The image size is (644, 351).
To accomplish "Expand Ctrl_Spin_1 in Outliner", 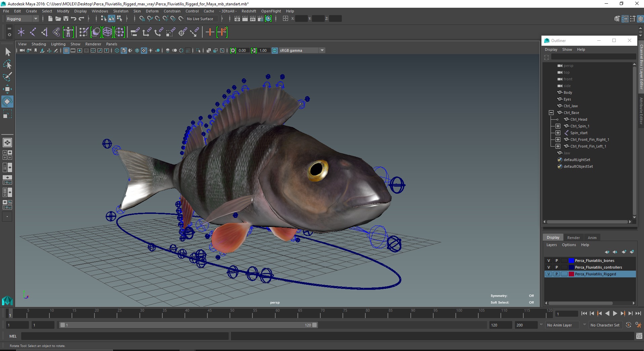I will tap(558, 126).
